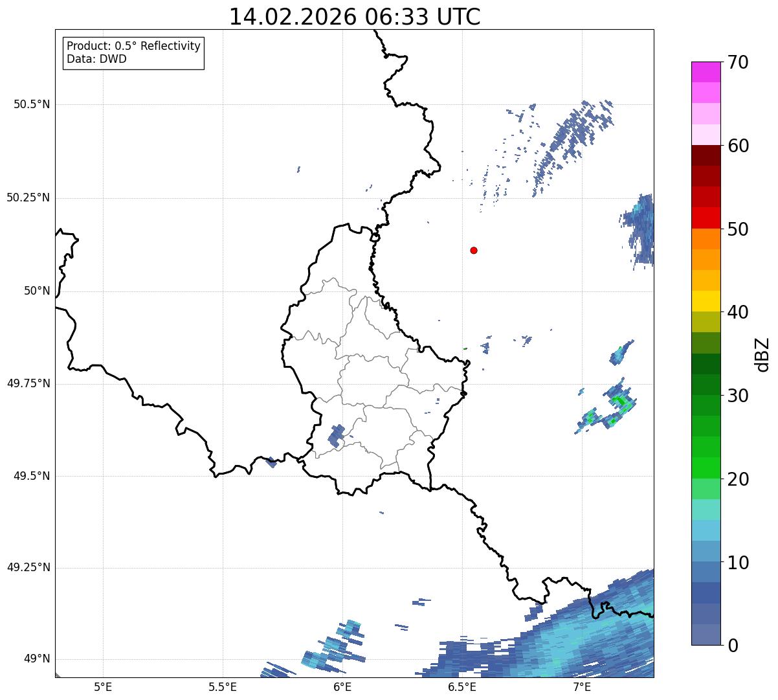
Task: Click the colorbar tick label '70'
Action: pyautogui.click(x=738, y=62)
